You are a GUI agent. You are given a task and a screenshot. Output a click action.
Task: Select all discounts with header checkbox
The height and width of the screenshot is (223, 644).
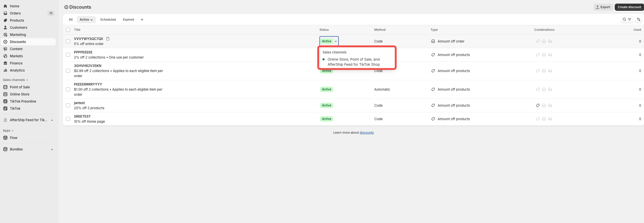(68, 30)
